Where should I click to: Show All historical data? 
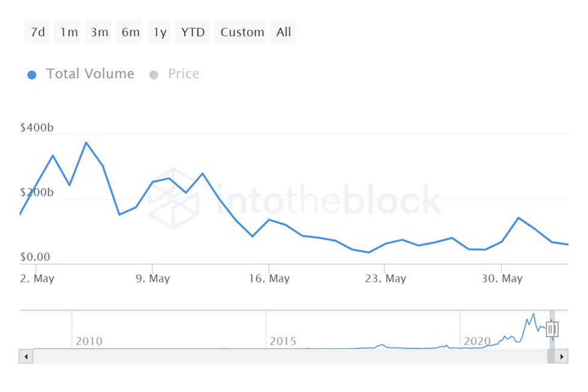(283, 32)
